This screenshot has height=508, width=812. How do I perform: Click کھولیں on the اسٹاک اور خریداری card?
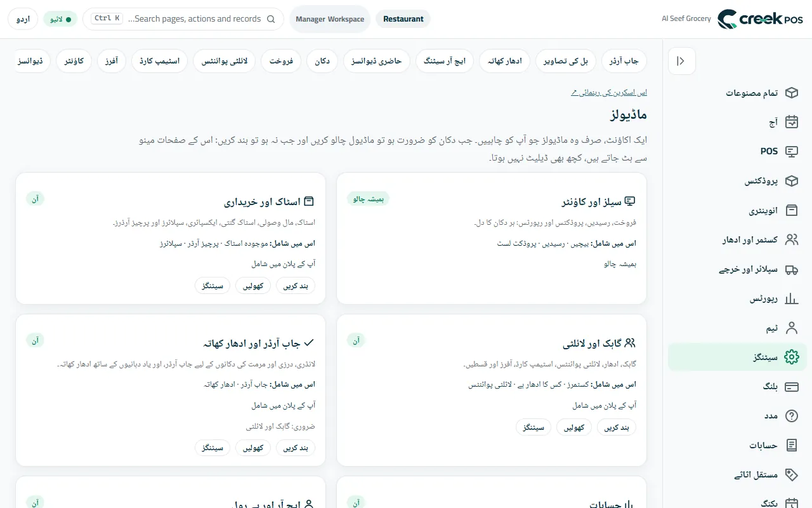click(253, 286)
